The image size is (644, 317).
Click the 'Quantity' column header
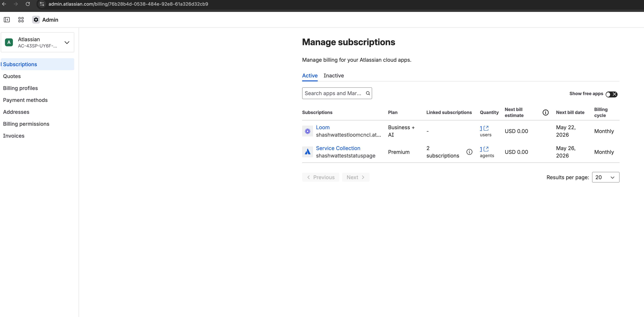(489, 113)
